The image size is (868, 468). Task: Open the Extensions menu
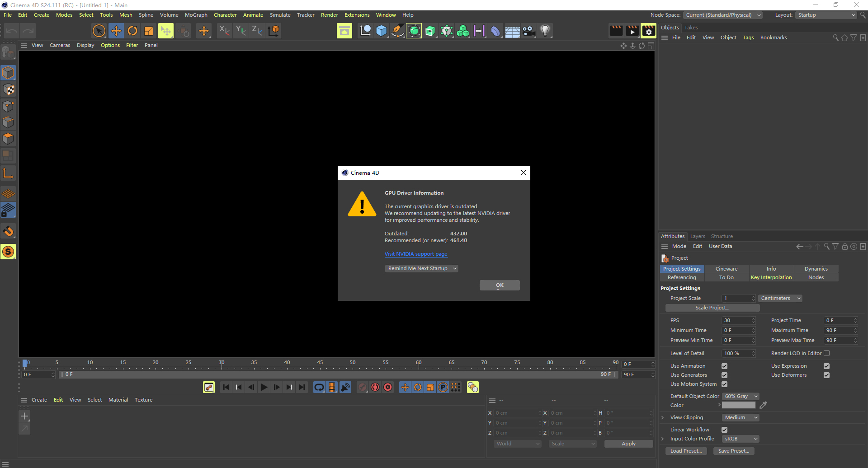point(357,15)
